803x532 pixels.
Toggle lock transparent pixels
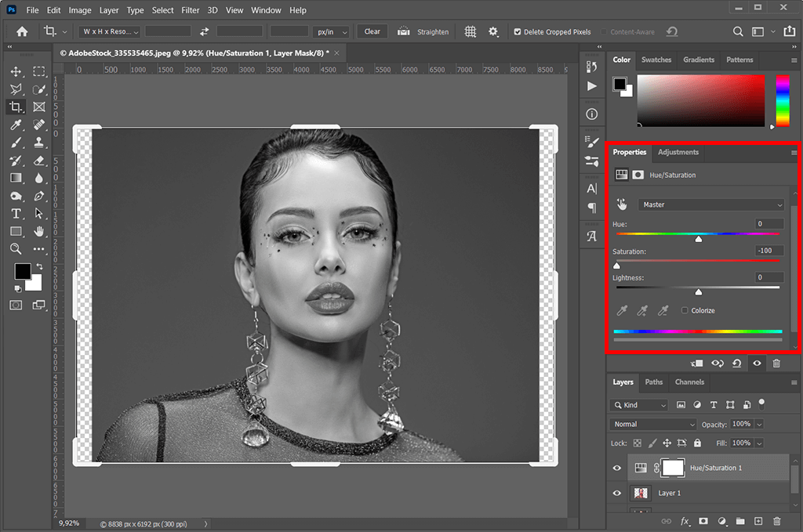tap(637, 443)
